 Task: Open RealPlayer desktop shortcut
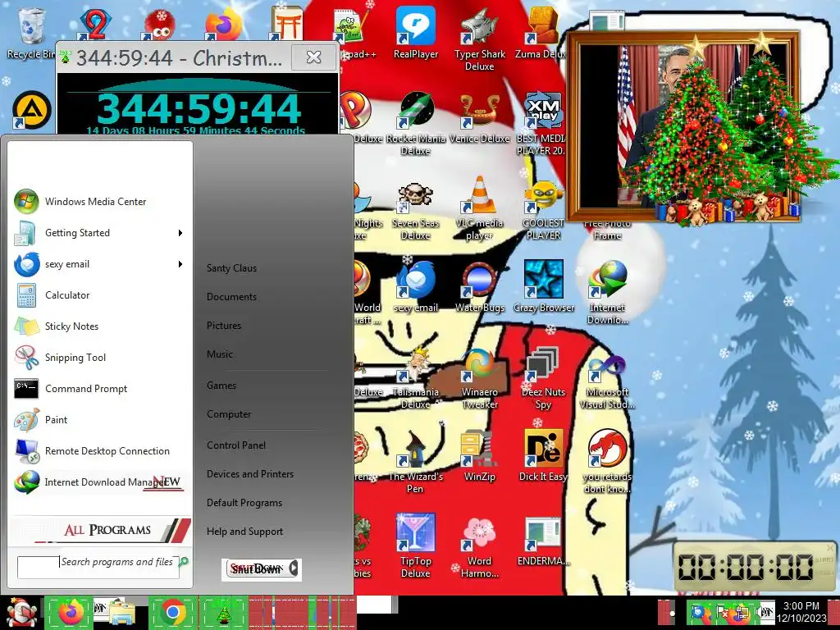[x=416, y=33]
